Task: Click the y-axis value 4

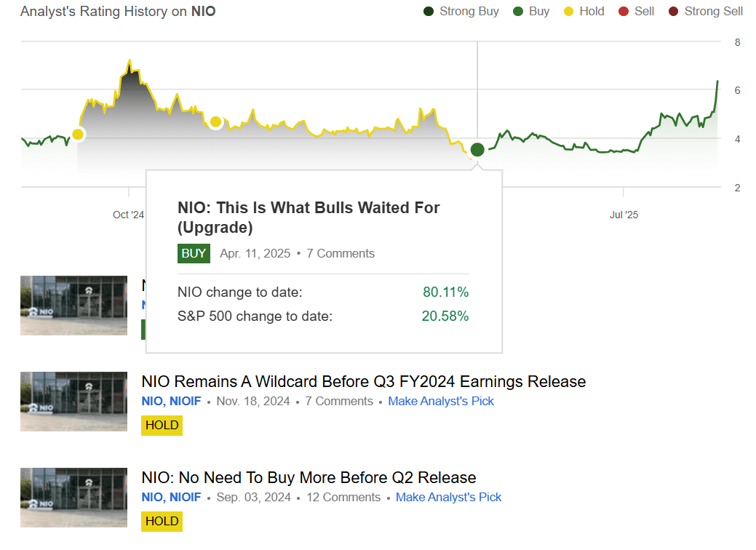Action: 737,139
